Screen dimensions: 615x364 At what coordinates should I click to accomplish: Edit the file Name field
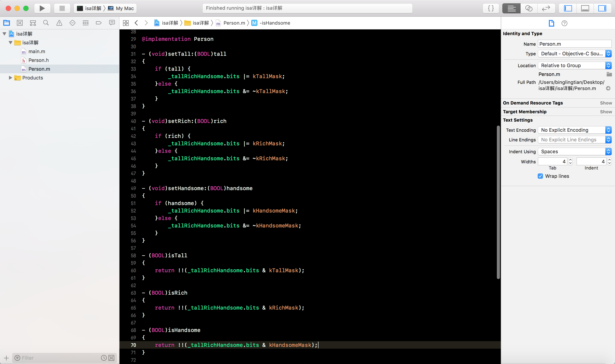pos(575,44)
